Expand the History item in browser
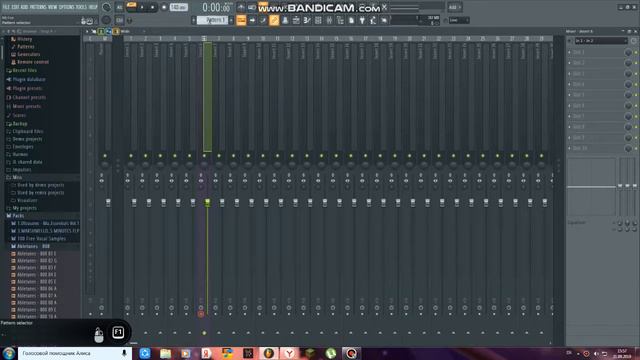 coord(24,39)
